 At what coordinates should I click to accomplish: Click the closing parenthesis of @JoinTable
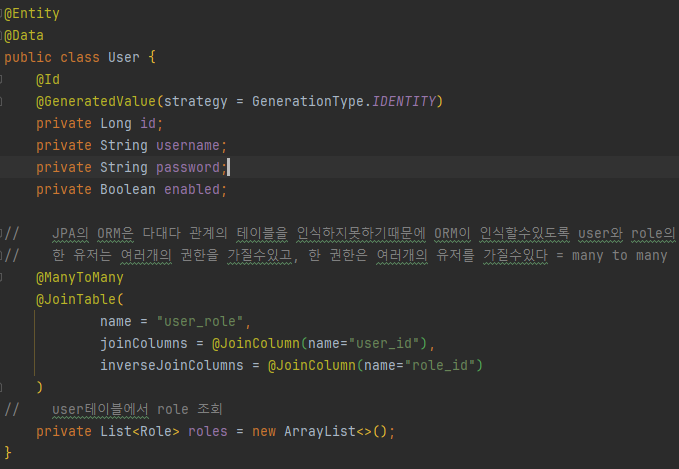coord(39,387)
